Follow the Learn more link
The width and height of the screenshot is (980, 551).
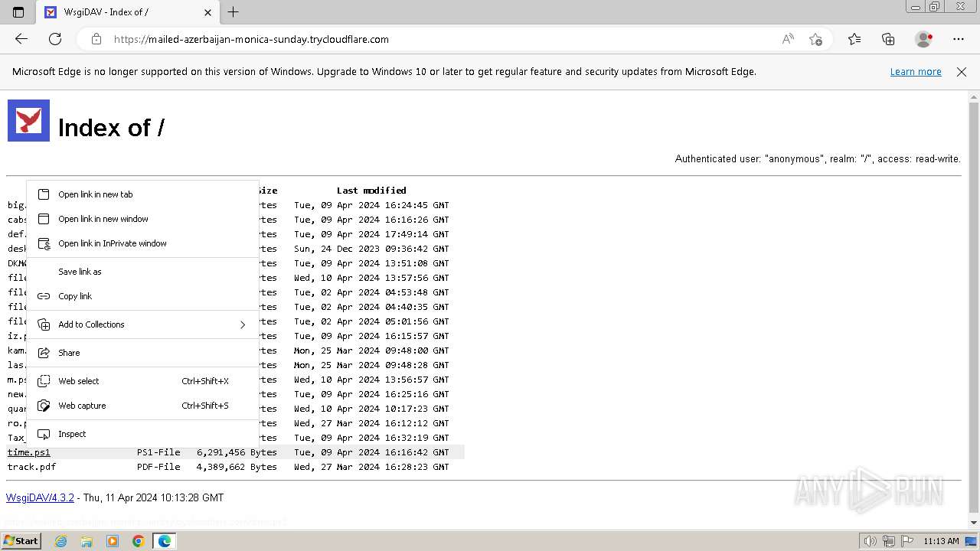coord(916,72)
